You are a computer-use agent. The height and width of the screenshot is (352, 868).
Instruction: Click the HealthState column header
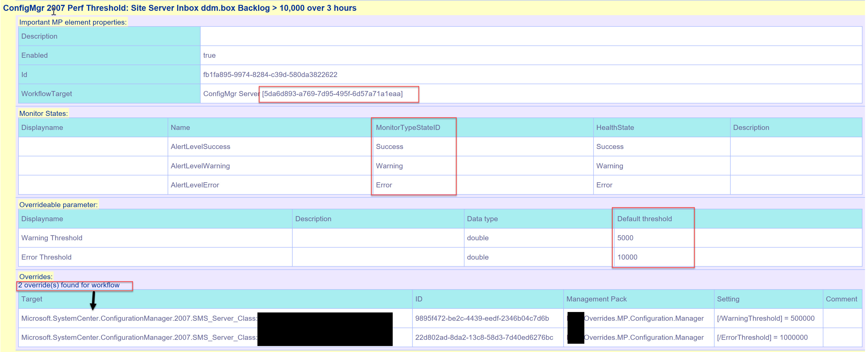coord(615,127)
